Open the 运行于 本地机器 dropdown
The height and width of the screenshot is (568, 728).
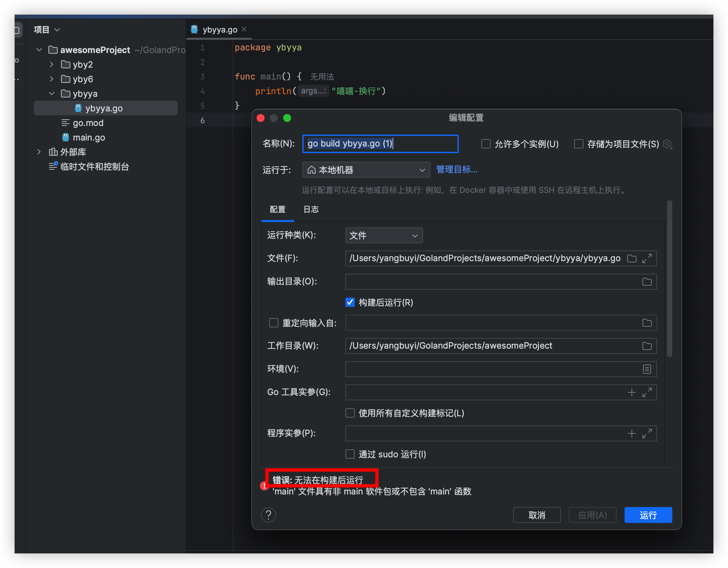point(366,170)
